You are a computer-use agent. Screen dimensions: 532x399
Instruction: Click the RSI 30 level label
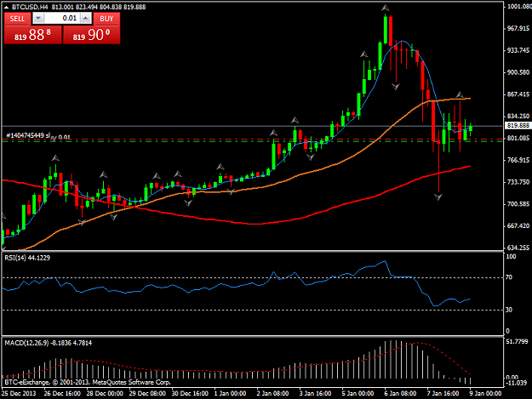click(509, 310)
